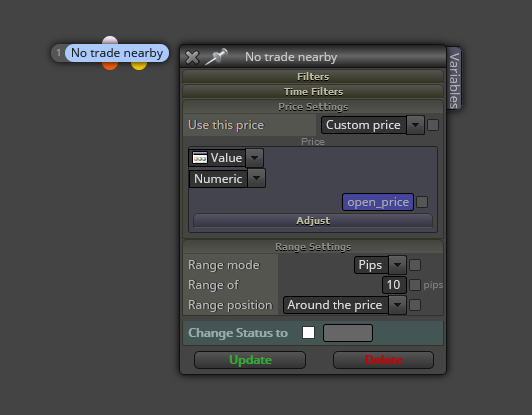Expand the Filters section
The width and height of the screenshot is (532, 415).
click(313, 76)
